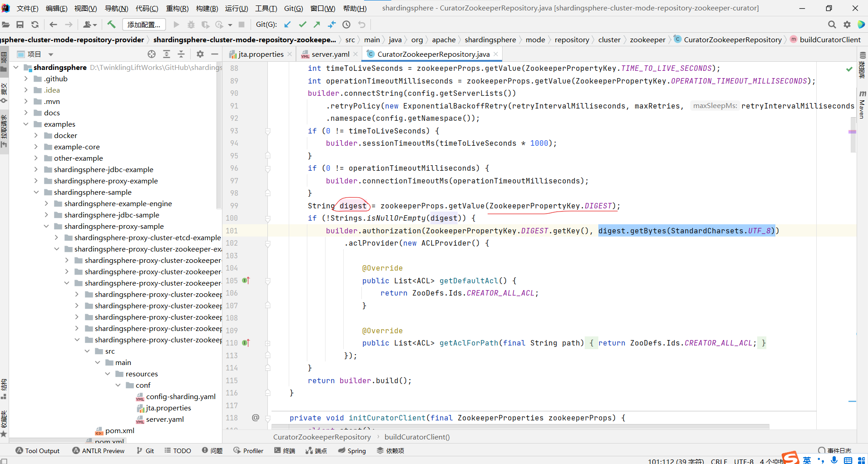868x464 pixels.
Task: Navigate back with left arrow icon
Action: [53, 25]
